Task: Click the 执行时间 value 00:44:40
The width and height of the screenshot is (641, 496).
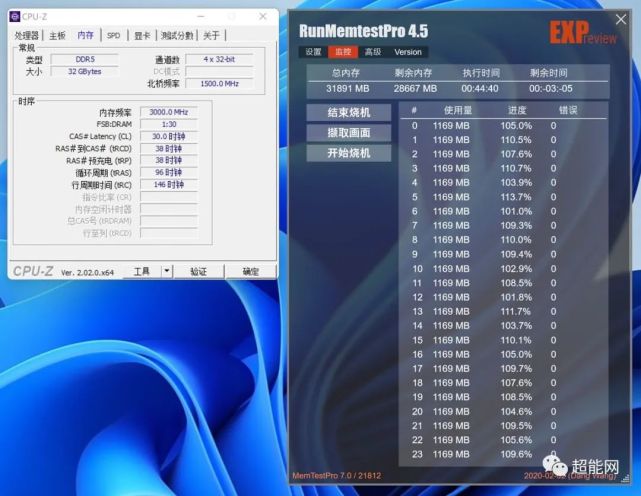Action: click(x=480, y=89)
